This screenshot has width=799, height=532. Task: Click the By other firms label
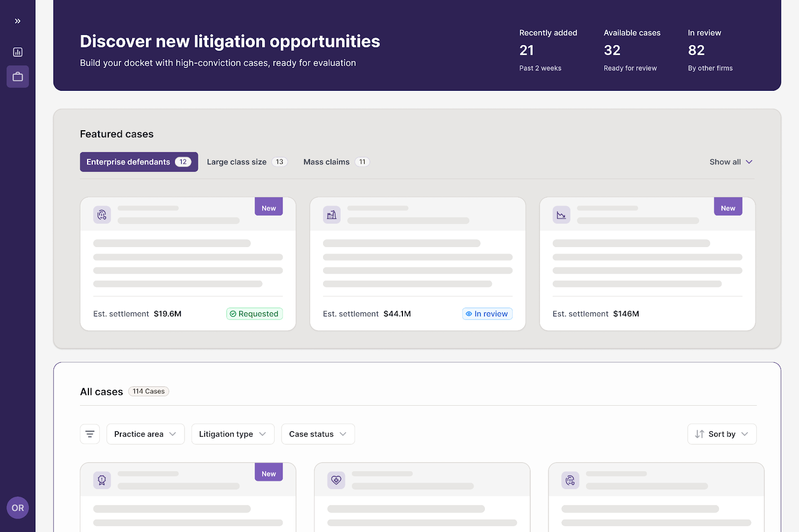tap(710, 68)
